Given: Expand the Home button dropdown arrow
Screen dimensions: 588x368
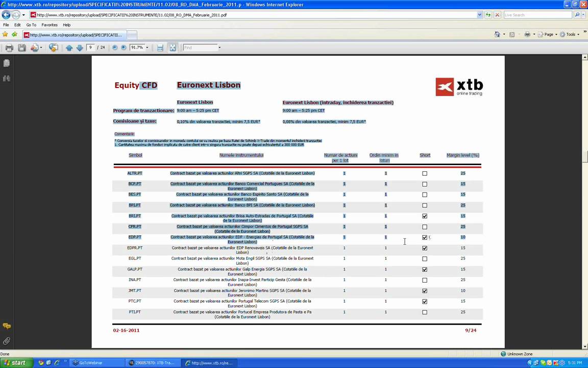Looking at the screenshot, I should 504,34.
